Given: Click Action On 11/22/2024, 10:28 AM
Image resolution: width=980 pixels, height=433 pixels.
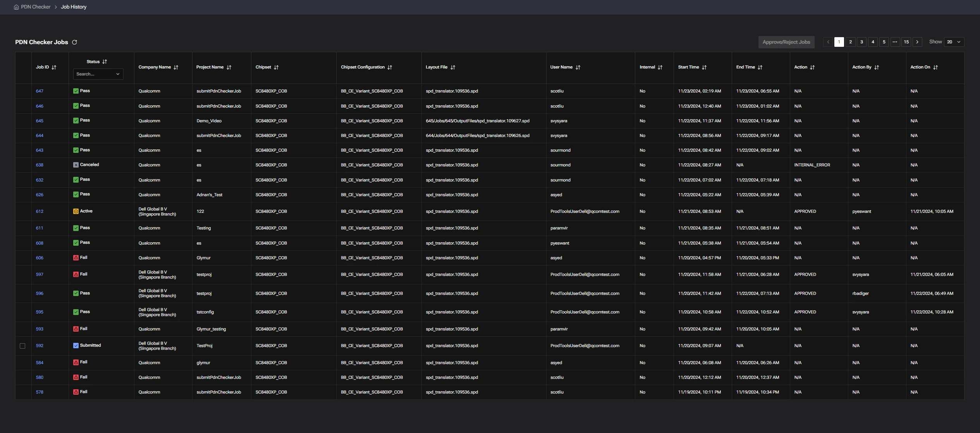Looking at the screenshot, I should tap(932, 312).
